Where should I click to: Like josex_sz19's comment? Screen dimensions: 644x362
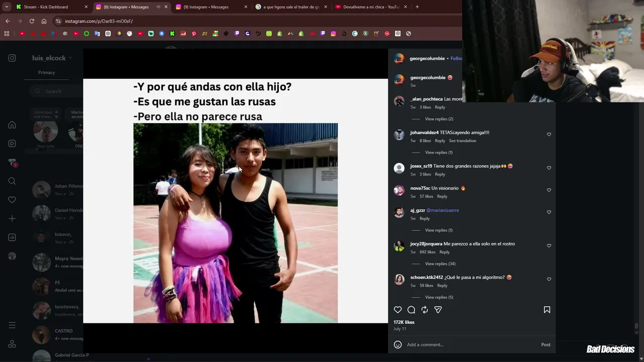point(549,168)
